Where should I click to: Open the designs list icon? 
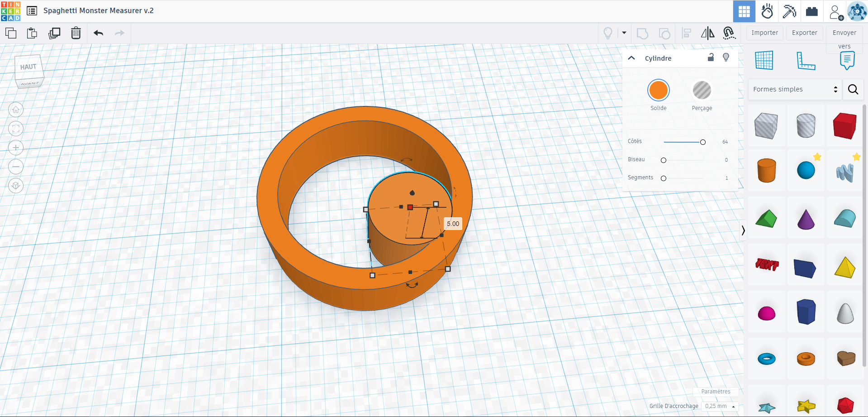click(32, 11)
